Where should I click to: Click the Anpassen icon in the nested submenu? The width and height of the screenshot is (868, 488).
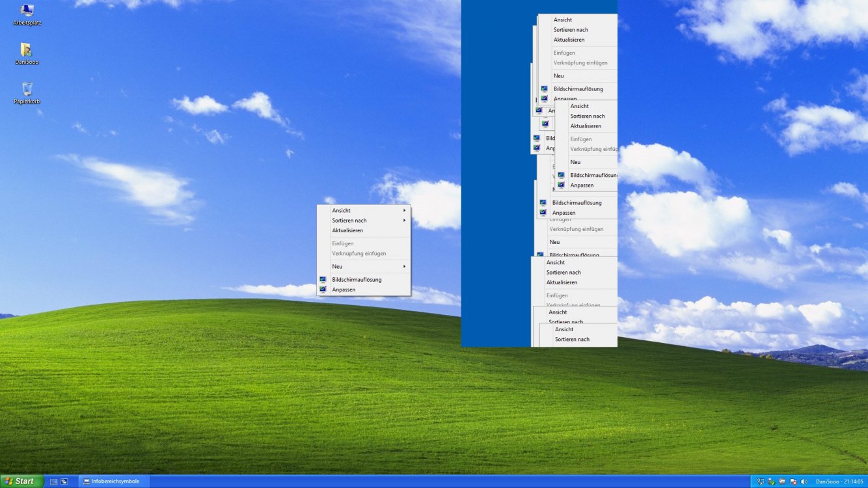click(562, 185)
